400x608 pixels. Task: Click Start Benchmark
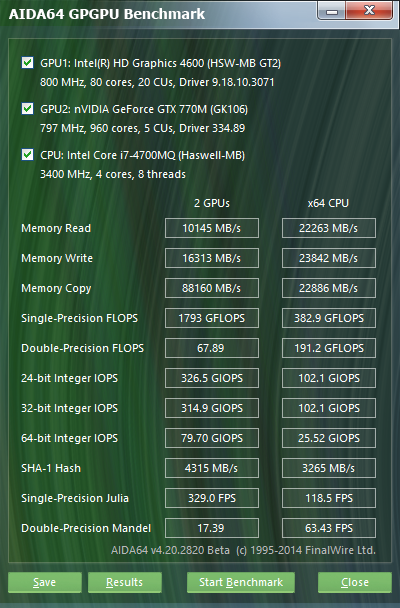pyautogui.click(x=241, y=582)
